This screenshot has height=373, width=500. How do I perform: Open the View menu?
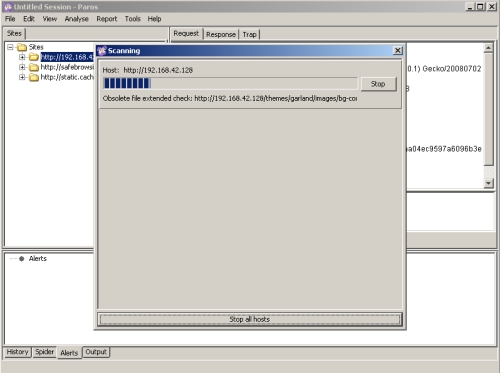tap(50, 19)
